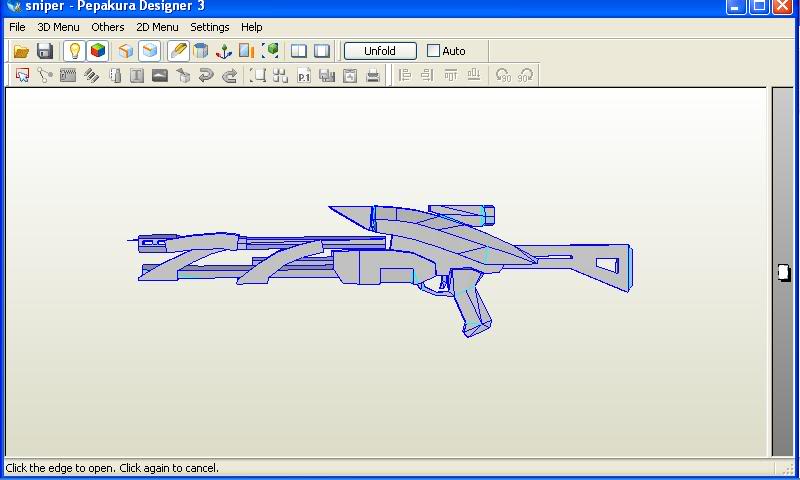Switch to single-pane window layout icon

pos(322,51)
